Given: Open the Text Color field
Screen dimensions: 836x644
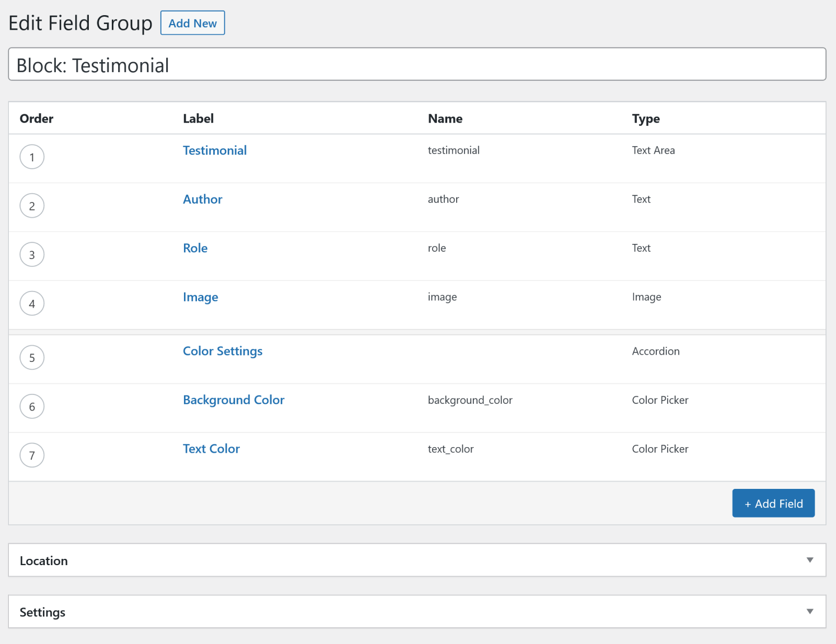Looking at the screenshot, I should pos(211,449).
